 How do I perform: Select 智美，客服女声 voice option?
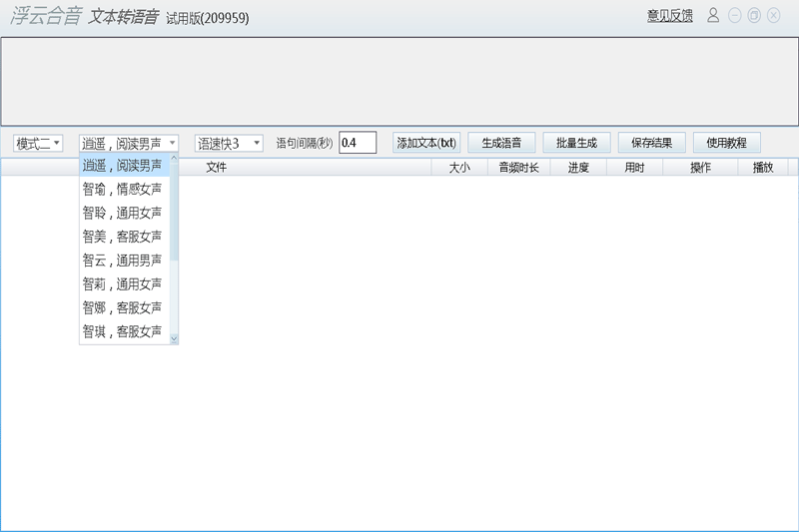(124, 237)
